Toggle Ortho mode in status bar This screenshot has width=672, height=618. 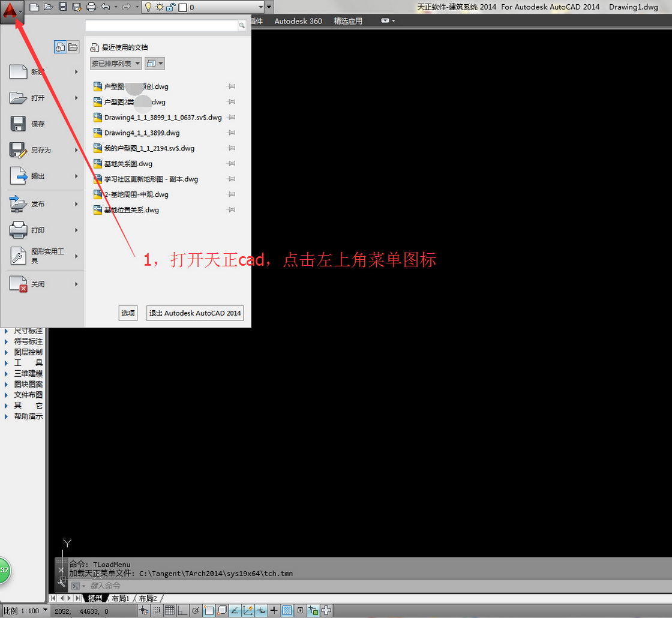pos(182,610)
